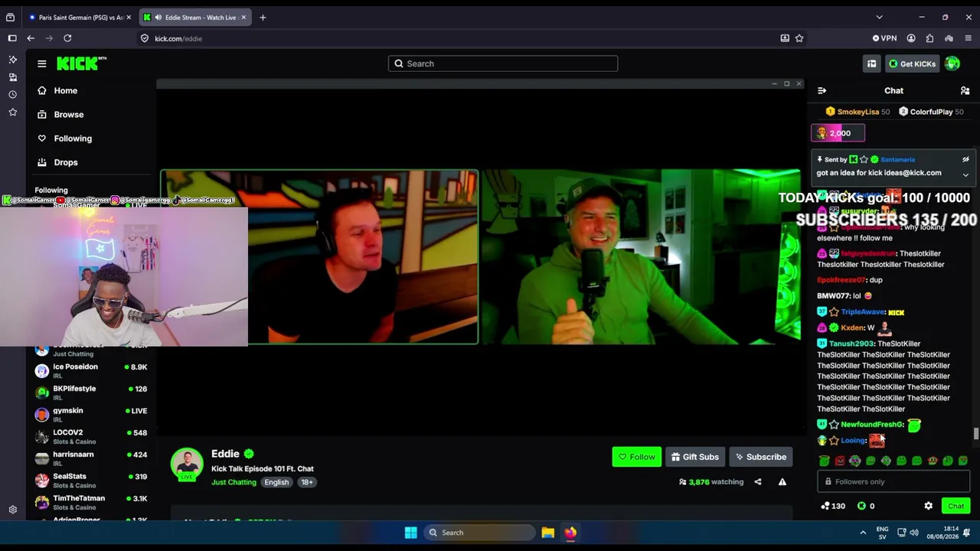Viewport: 980px width, 551px height.
Task: Open the Kick inventory box icon
Action: click(x=871, y=64)
